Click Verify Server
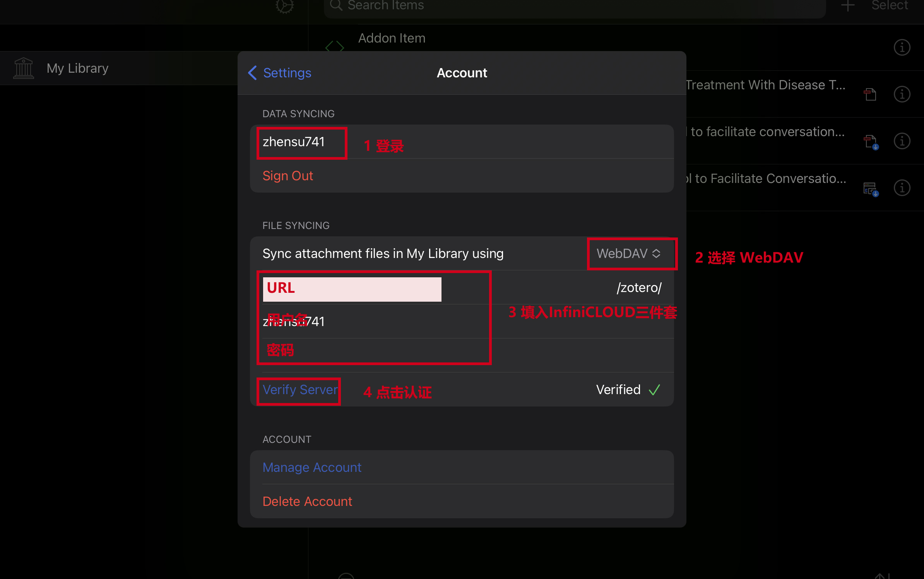This screenshot has height=579, width=924. tap(300, 390)
